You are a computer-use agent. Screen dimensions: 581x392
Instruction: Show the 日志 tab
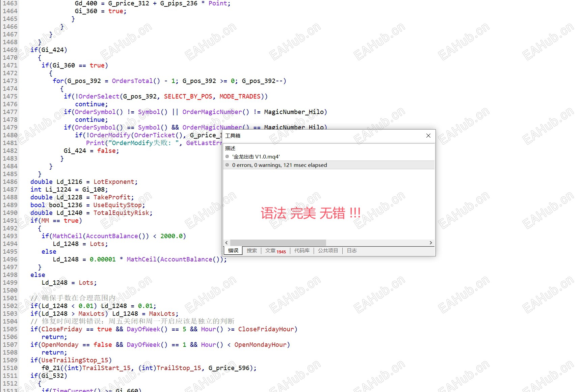point(352,251)
